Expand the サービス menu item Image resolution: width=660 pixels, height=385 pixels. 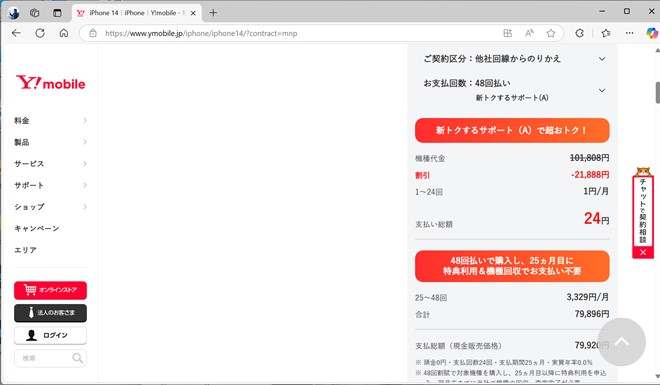(x=51, y=164)
